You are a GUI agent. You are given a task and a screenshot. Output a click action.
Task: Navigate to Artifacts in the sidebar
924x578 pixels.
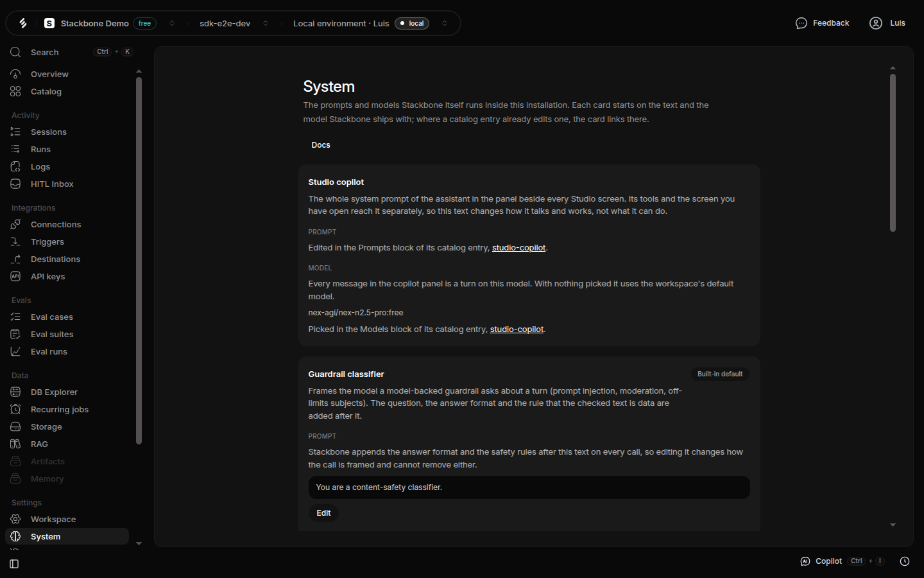pos(67,461)
